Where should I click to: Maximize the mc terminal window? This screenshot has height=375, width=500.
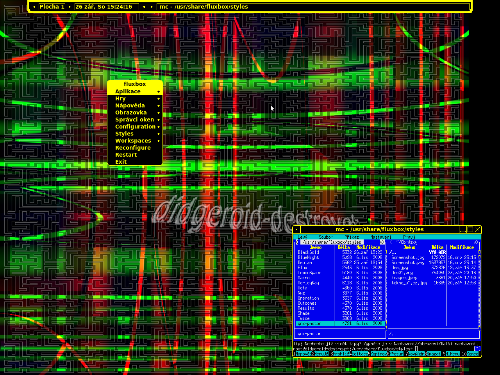point(470,229)
